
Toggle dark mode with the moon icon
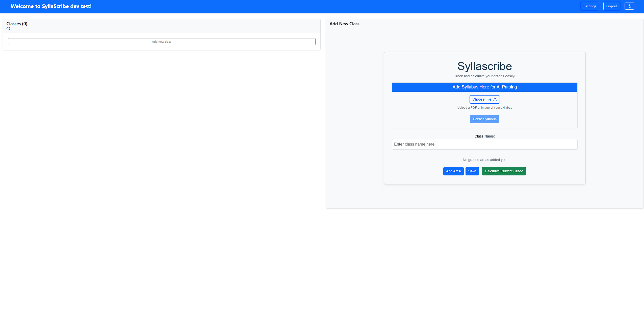[629, 6]
